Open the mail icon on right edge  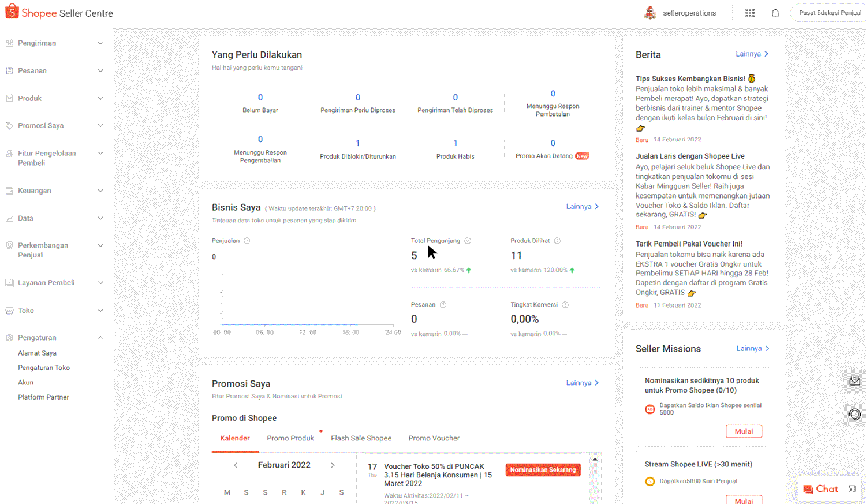854,380
